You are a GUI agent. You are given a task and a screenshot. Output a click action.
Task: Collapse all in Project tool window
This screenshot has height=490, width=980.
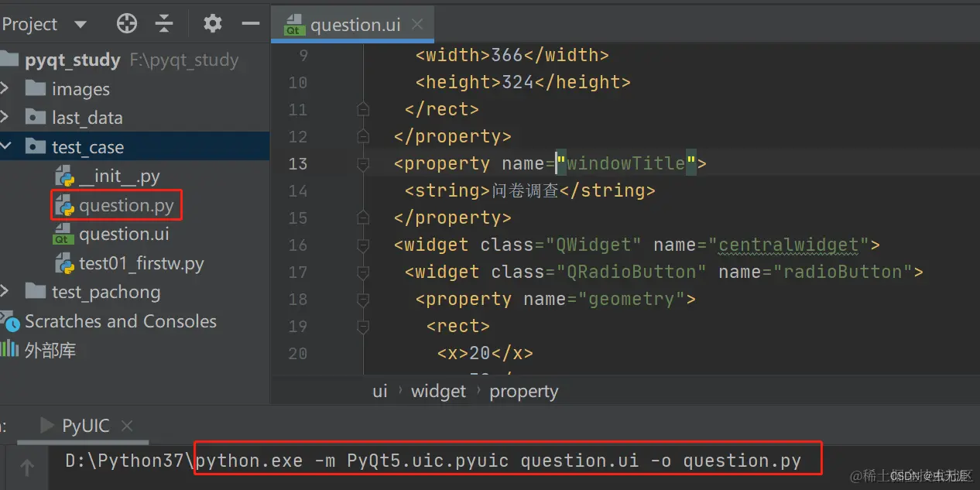tap(164, 24)
